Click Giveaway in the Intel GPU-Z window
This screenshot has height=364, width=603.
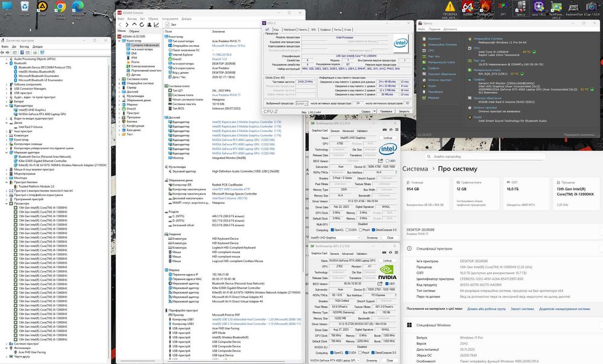372,237
